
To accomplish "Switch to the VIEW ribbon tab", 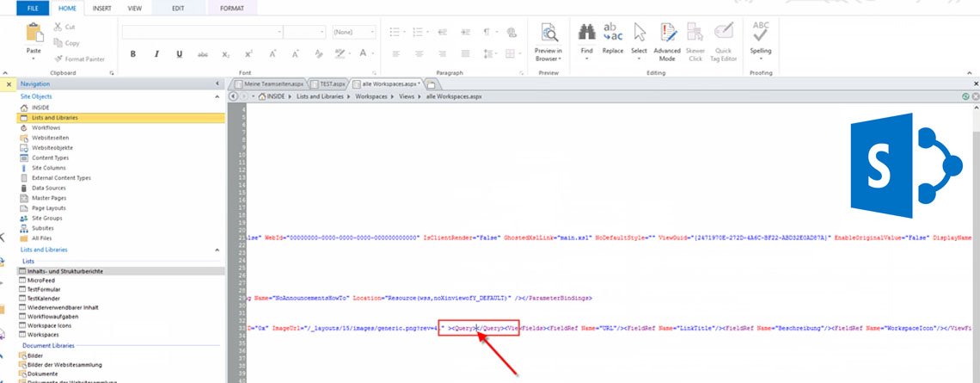I will click(134, 9).
